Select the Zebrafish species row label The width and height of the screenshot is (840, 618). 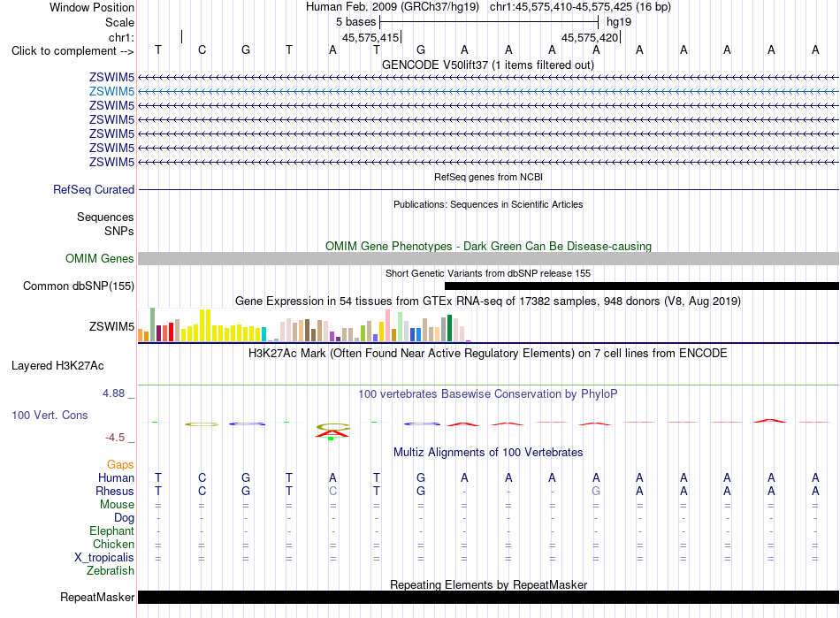(111, 571)
